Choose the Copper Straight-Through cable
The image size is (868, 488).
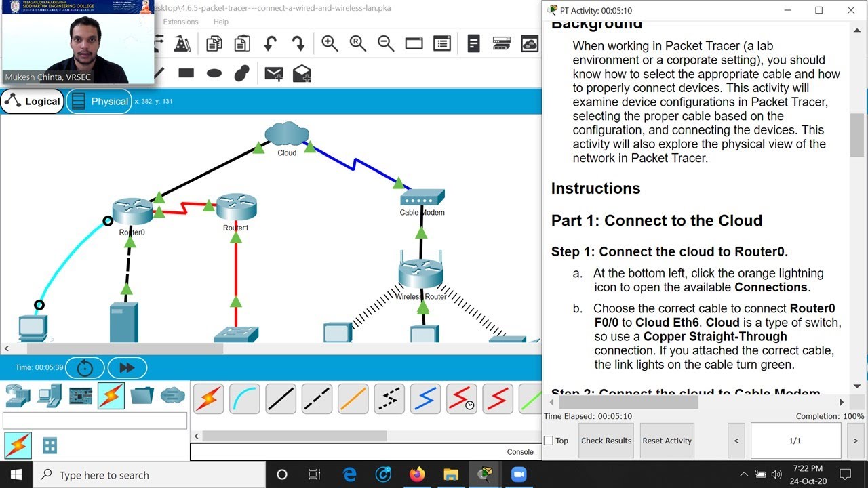[x=281, y=399]
